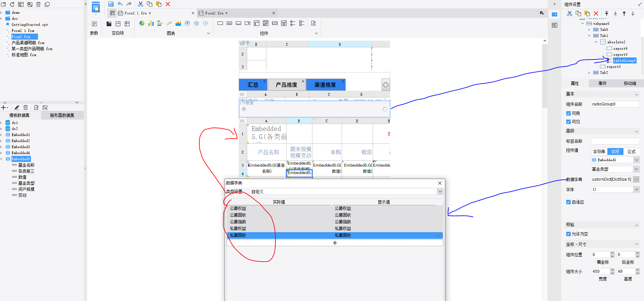Click the redo arrow icon
This screenshot has height=301, width=644.
click(x=129, y=4)
